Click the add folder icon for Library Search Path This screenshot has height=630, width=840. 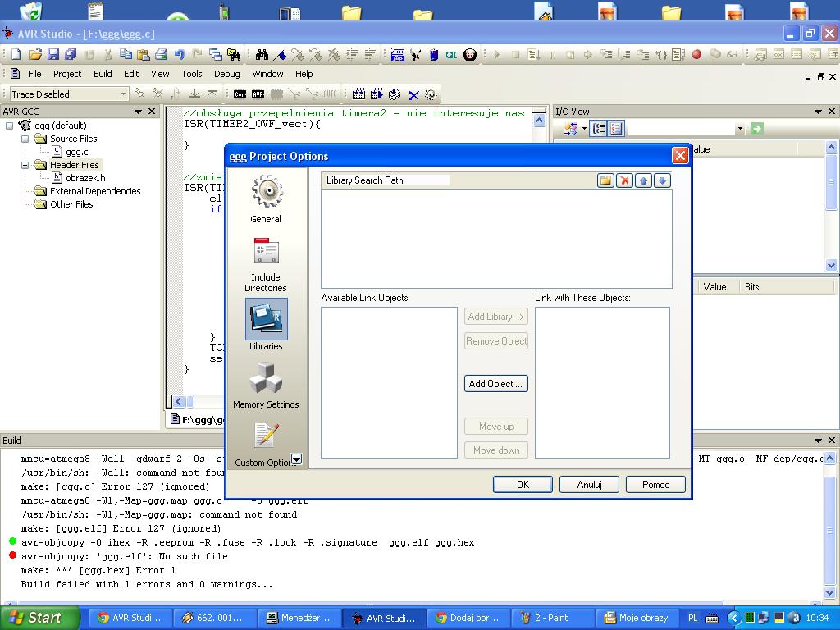606,180
